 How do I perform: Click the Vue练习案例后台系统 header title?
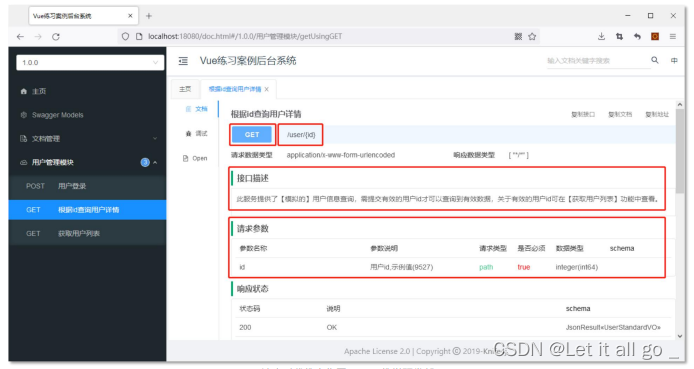pos(248,61)
